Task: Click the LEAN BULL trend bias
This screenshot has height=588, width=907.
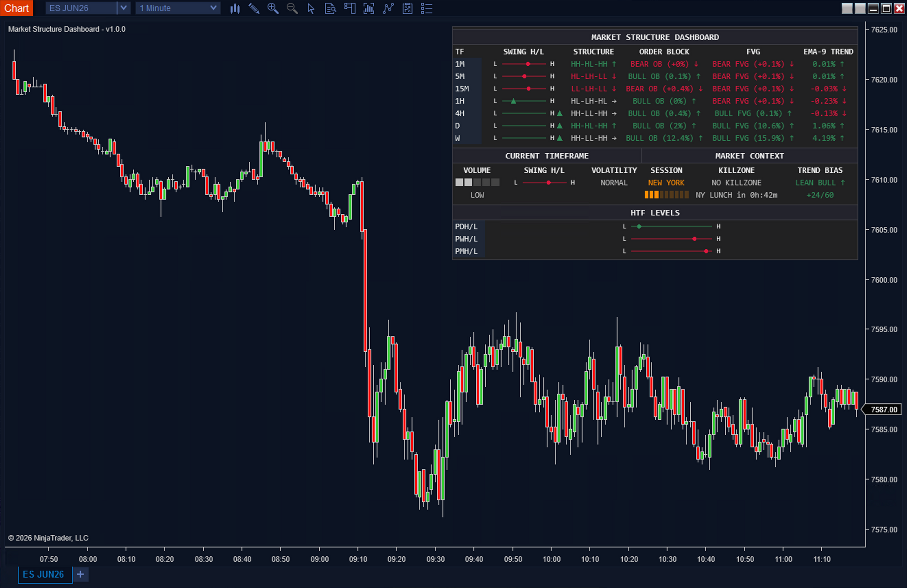Action: point(820,183)
